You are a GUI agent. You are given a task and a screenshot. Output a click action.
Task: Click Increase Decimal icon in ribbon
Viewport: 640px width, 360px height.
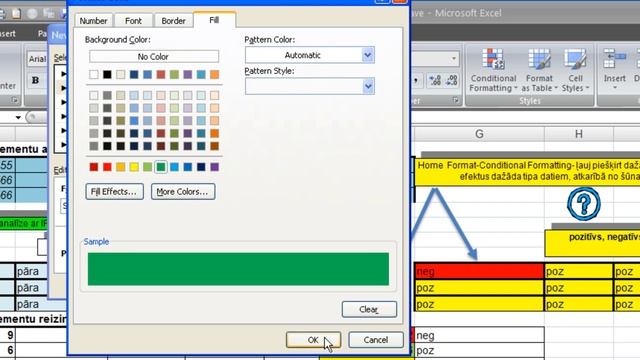(435, 80)
